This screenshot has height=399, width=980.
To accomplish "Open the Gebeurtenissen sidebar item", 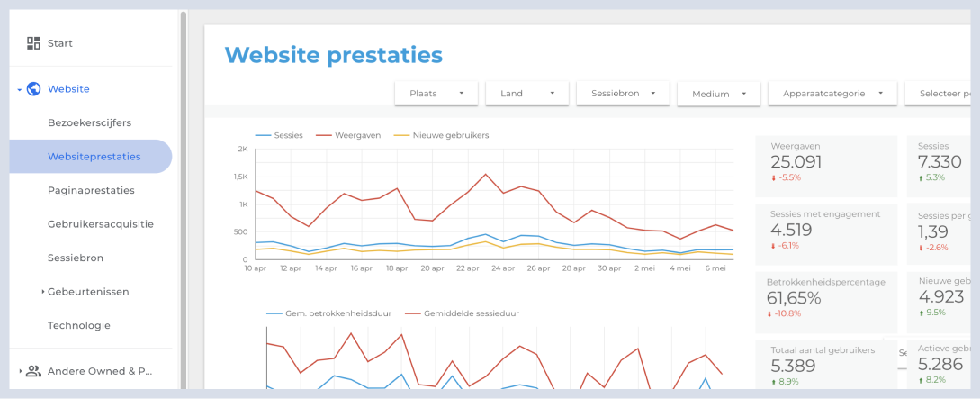I will 88,292.
